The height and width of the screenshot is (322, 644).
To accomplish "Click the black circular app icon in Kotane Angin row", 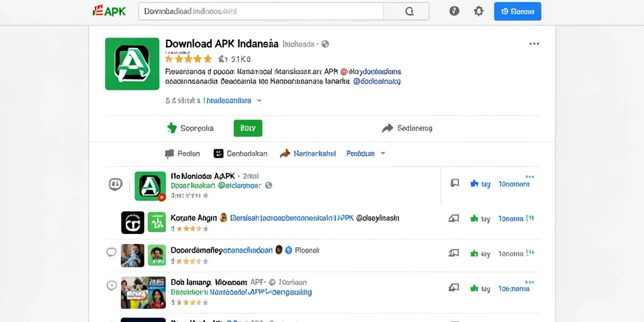I will tap(133, 223).
